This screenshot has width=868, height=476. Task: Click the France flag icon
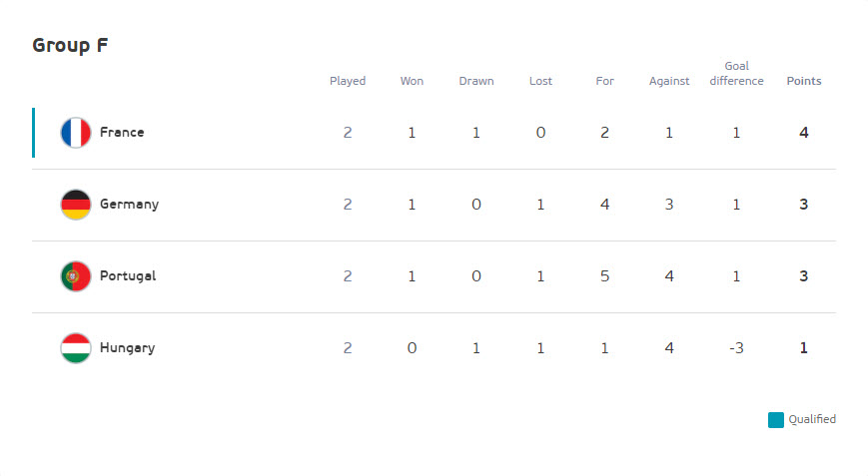point(76,133)
